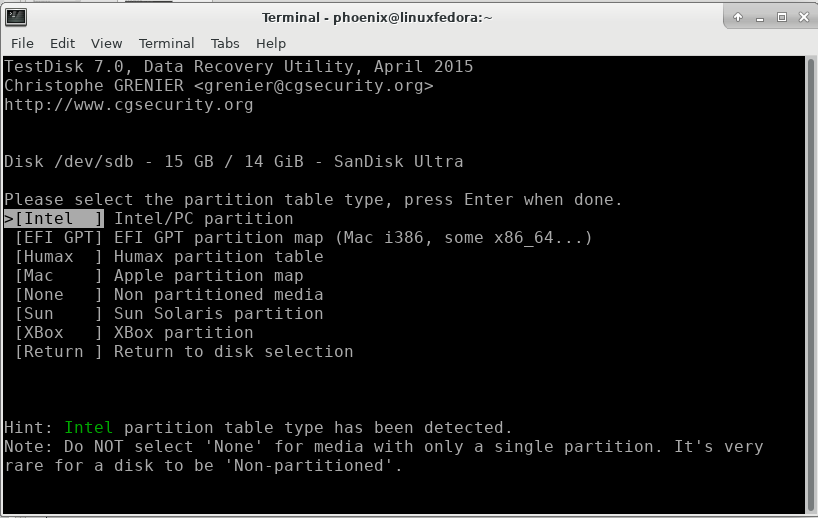Choose the Humax partition table entry
This screenshot has width=818, height=518.
pos(169,257)
